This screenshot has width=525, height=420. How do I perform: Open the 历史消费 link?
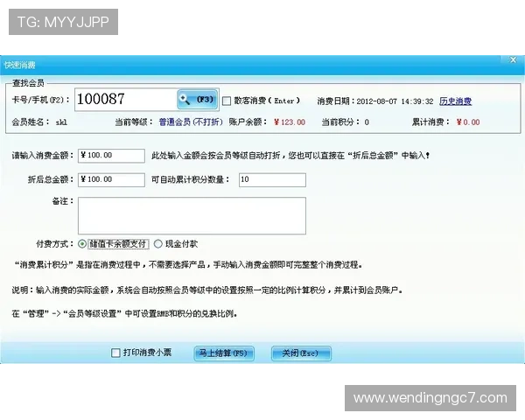[455, 101]
